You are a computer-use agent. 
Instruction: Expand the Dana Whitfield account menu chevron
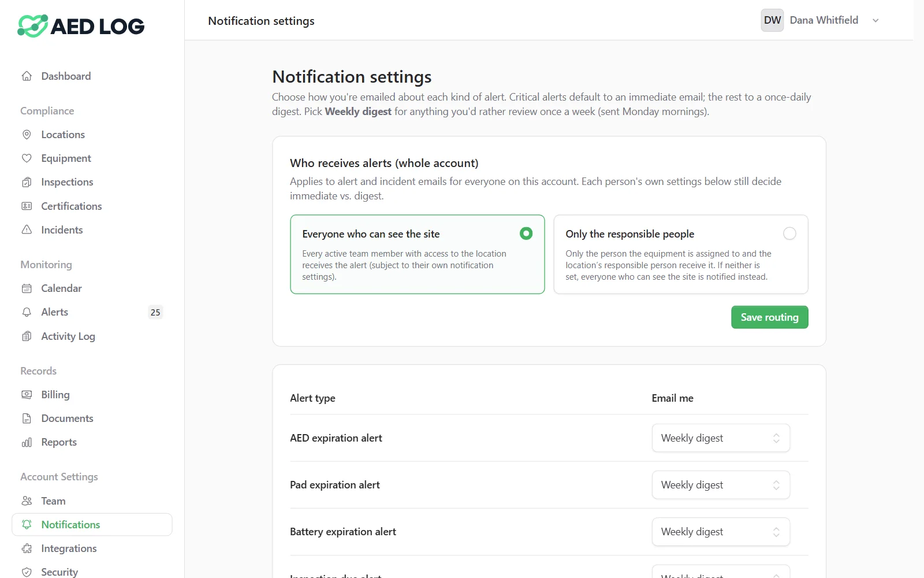(x=875, y=21)
